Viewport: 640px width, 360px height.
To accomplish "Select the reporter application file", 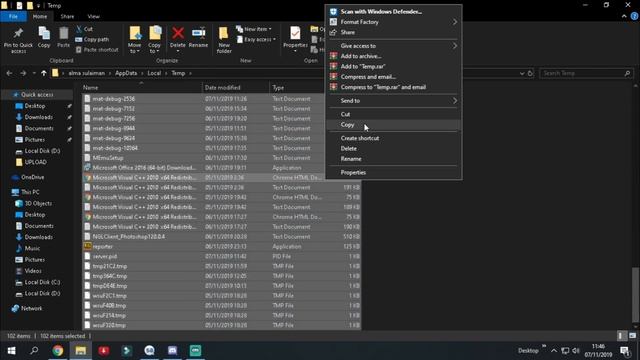I will tap(222, 247).
